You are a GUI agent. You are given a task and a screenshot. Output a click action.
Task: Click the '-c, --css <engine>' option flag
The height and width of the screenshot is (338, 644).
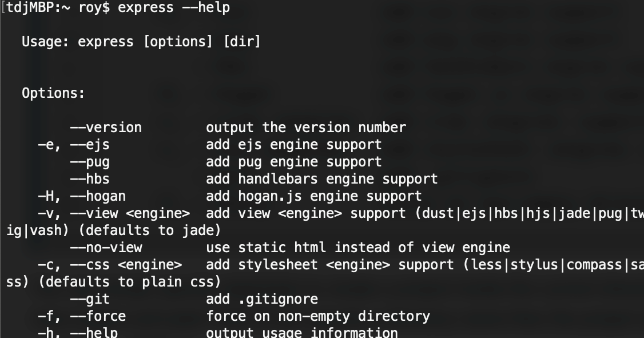(109, 265)
